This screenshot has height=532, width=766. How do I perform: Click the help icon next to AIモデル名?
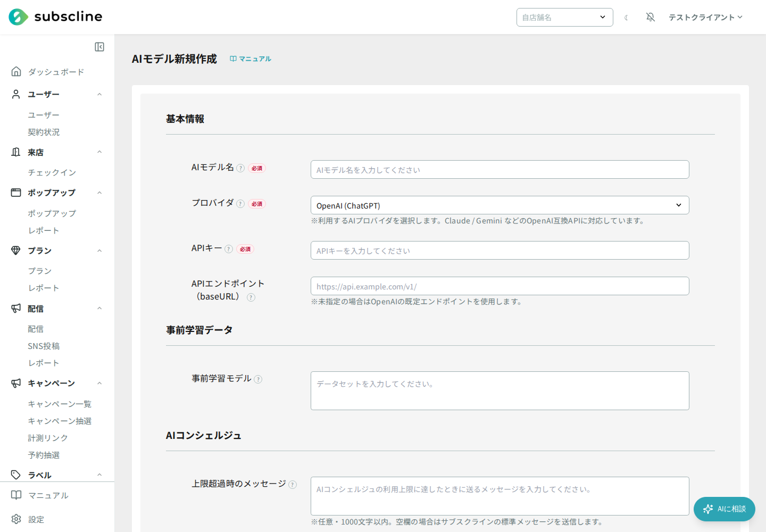[x=240, y=168]
